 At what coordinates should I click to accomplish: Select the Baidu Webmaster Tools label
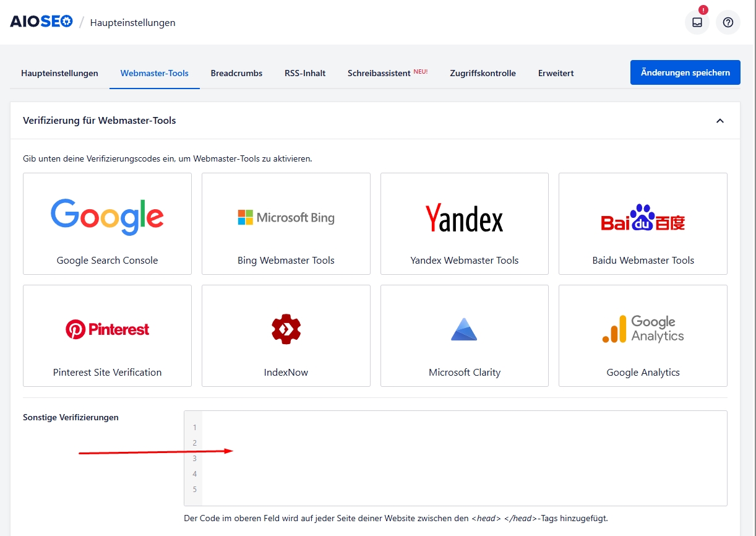click(x=643, y=261)
